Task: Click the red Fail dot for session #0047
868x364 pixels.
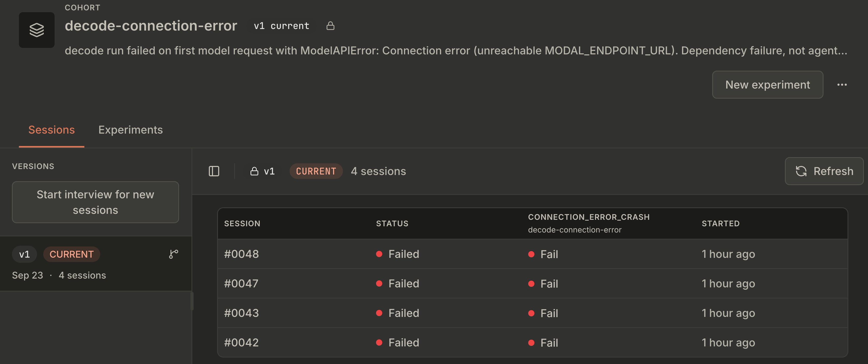Action: [531, 284]
